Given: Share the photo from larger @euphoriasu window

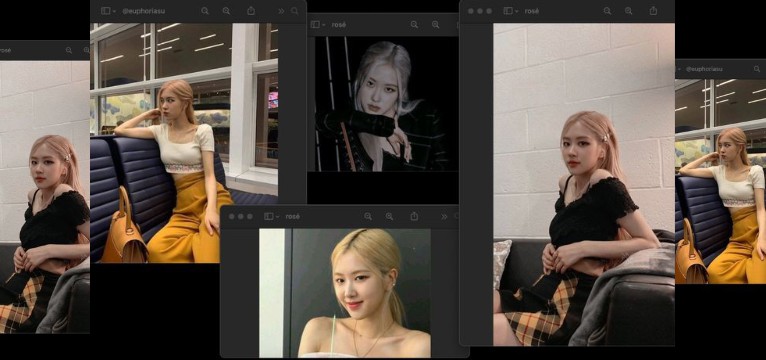Looking at the screenshot, I should click(x=251, y=11).
